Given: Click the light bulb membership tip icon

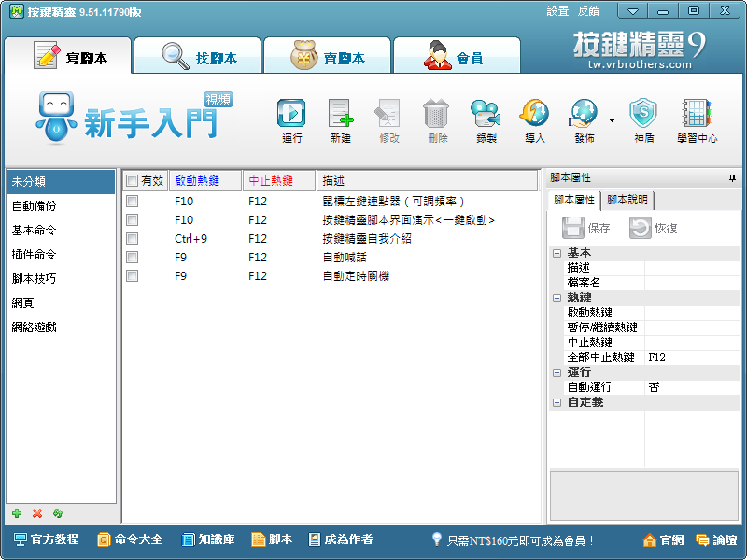Looking at the screenshot, I should click(436, 539).
